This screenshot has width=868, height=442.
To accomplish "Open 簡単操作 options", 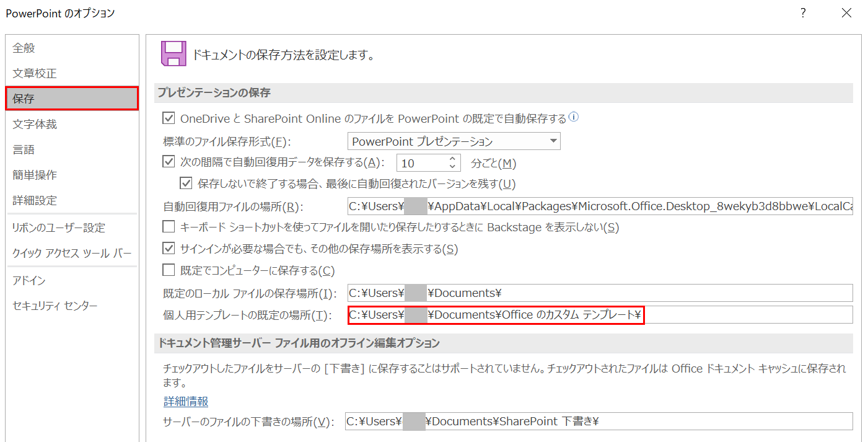I will click(x=72, y=175).
